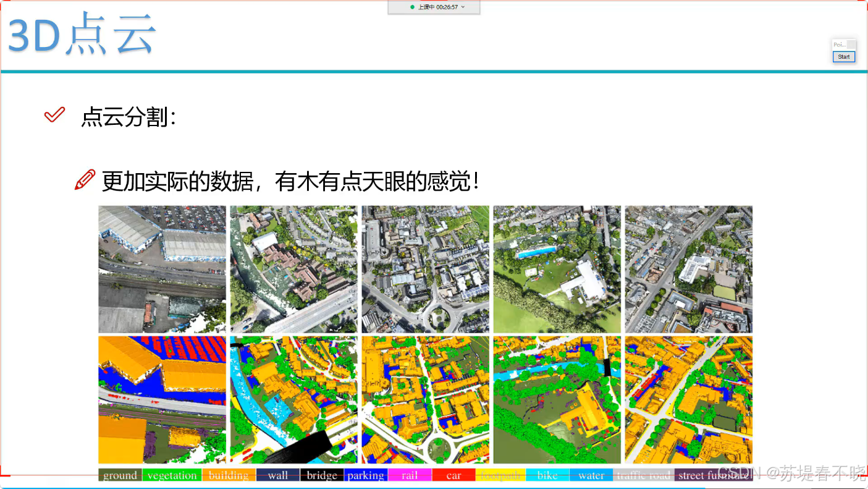Click the red car legend swatch

[453, 475]
